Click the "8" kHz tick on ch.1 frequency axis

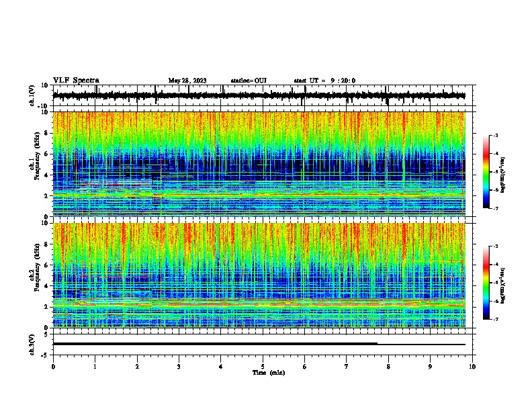pyautogui.click(x=46, y=133)
